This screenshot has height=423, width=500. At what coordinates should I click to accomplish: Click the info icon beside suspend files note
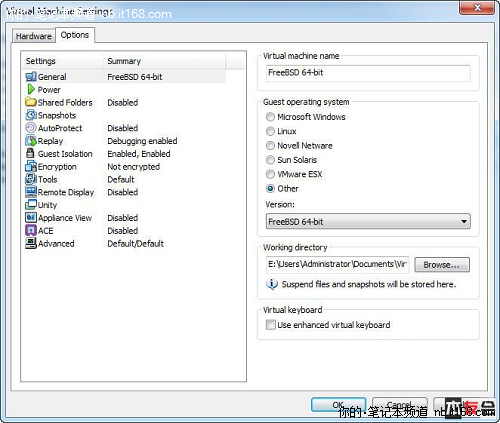click(272, 284)
